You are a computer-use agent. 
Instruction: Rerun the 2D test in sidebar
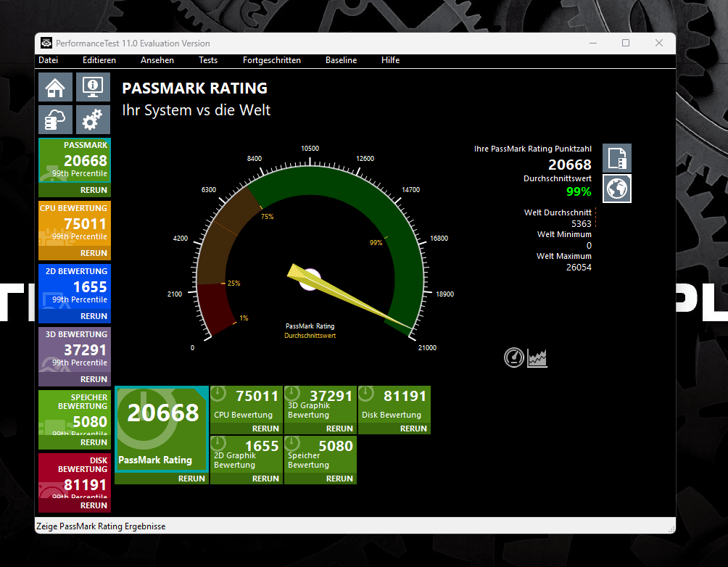pyautogui.click(x=75, y=316)
